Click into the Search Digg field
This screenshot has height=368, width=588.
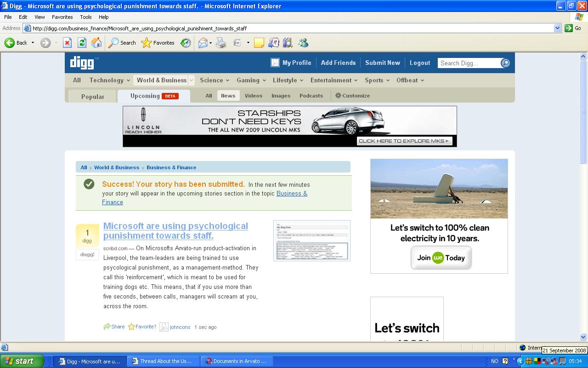[x=469, y=63]
